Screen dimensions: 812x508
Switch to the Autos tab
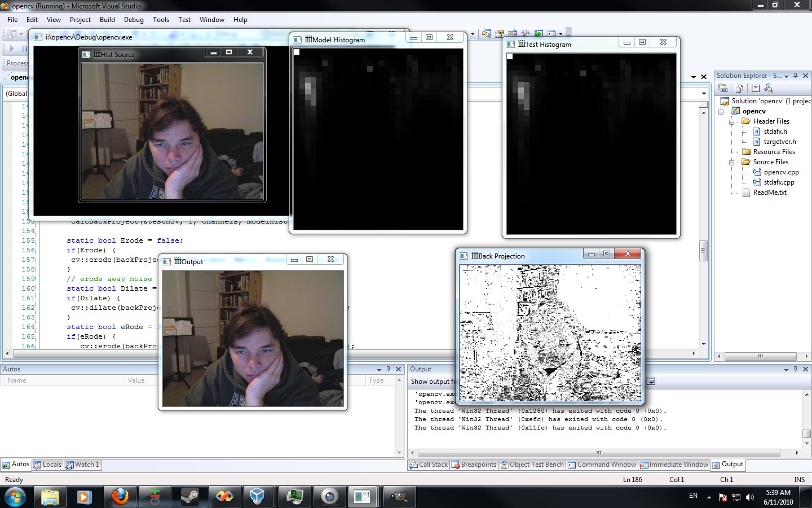coord(16,465)
